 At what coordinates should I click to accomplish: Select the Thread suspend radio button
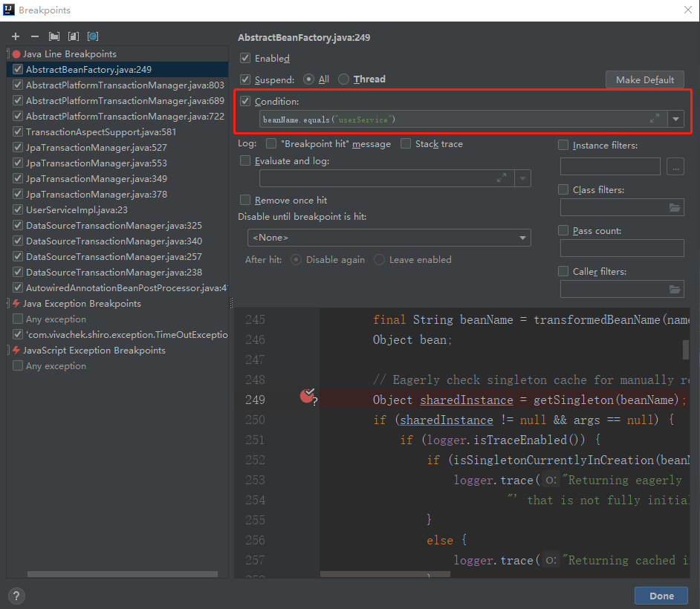[x=343, y=79]
